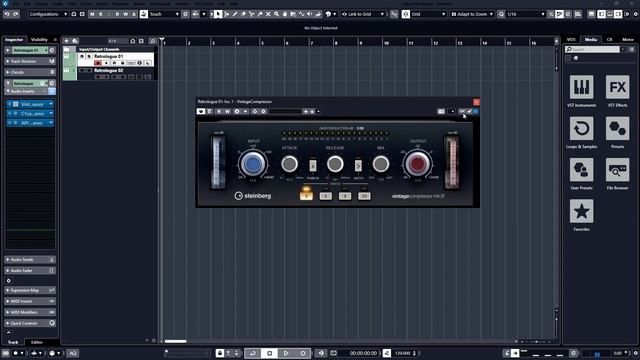Select ratio 4 button on compressor
Image resolution: width=640 pixels, height=360 pixels.
pos(325,196)
